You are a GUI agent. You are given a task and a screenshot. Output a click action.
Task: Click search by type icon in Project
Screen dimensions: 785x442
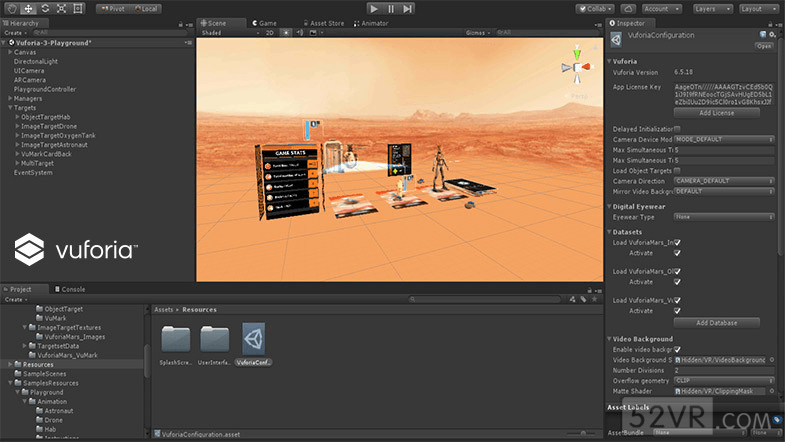coord(572,299)
